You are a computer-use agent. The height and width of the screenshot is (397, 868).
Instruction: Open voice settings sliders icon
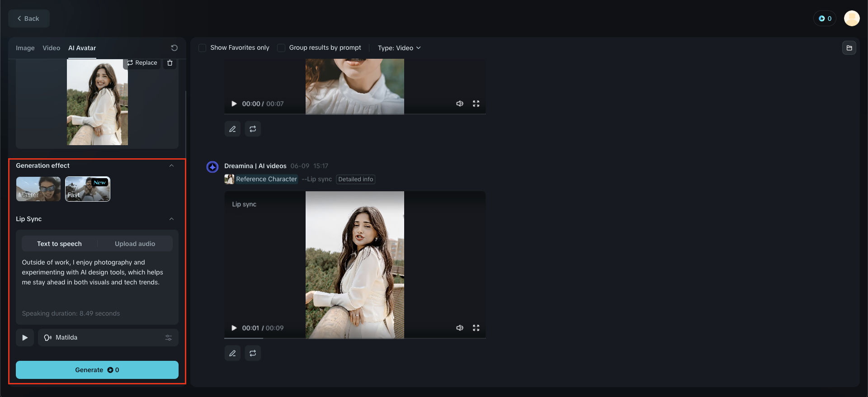coord(169,338)
